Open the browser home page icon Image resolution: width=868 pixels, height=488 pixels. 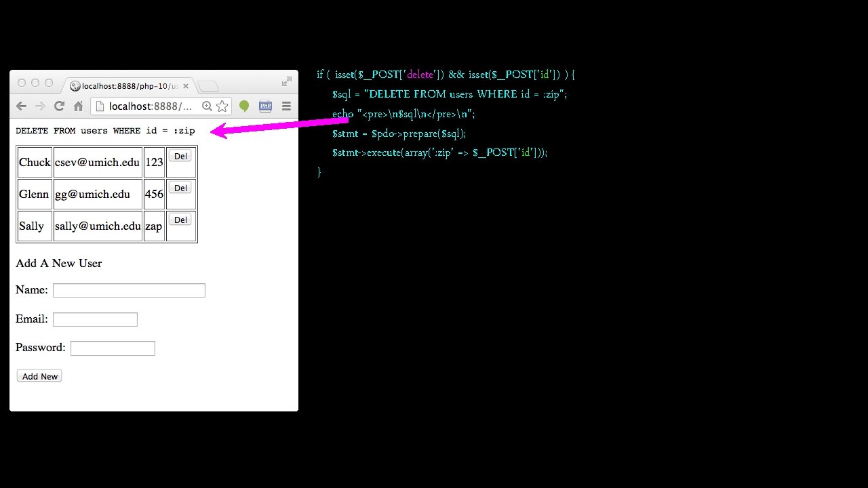tap(78, 106)
